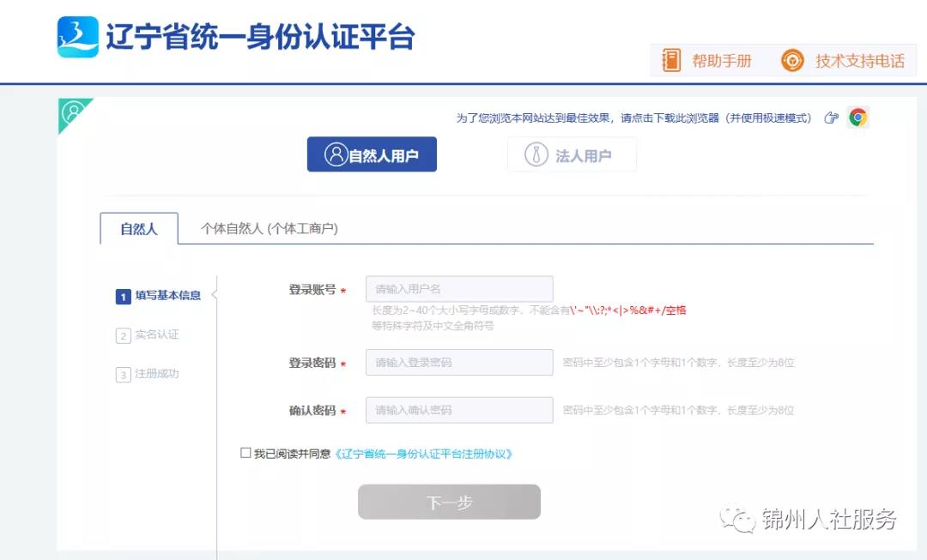Image resolution: width=927 pixels, height=560 pixels.
Task: Click the tie icon in 法人用户 button
Action: point(536,154)
